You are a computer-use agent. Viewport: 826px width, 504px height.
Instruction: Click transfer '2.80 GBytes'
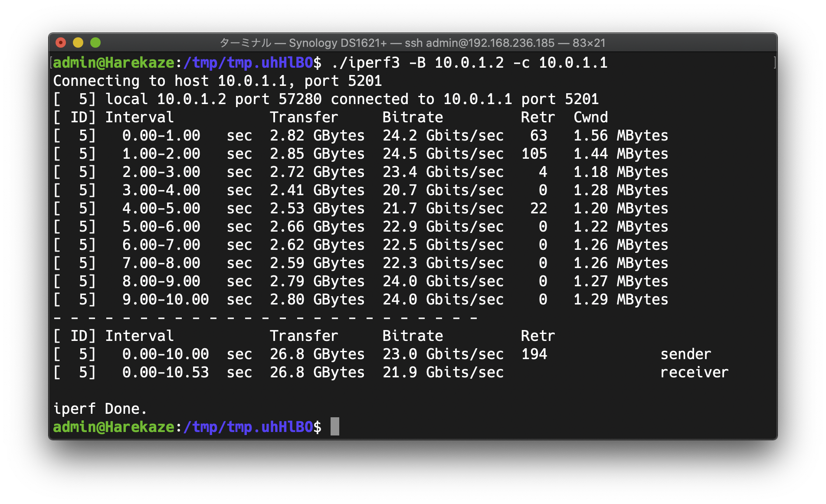(x=317, y=300)
